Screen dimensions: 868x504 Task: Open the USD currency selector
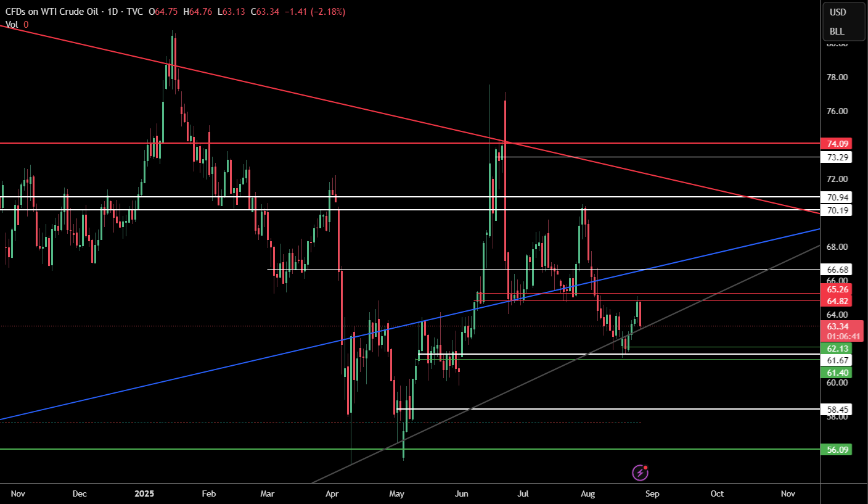pos(837,12)
